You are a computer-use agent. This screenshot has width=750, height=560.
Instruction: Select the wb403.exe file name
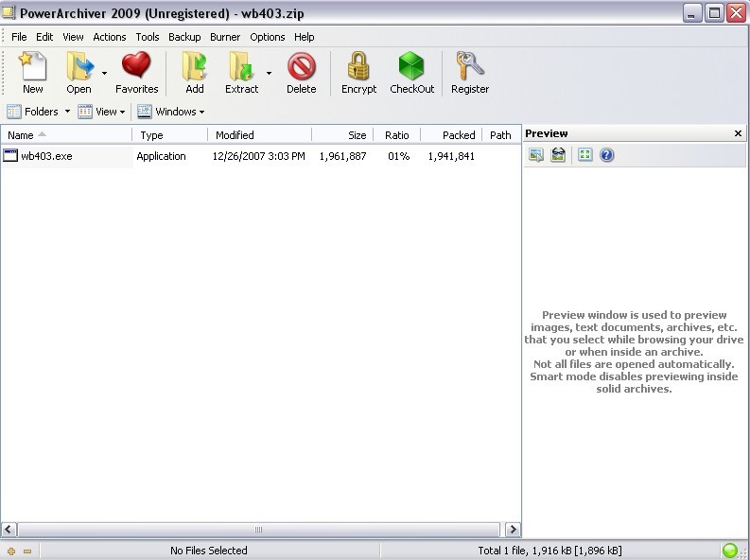click(x=46, y=156)
